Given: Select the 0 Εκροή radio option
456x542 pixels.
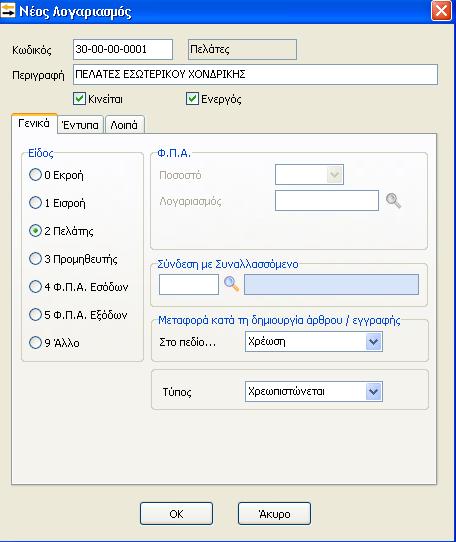Looking at the screenshot, I should point(35,175).
